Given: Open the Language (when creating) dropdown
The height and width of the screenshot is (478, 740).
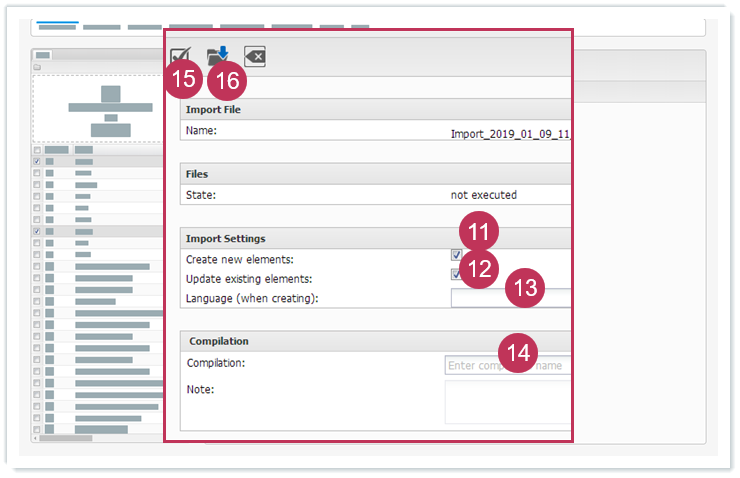Looking at the screenshot, I should click(510, 298).
